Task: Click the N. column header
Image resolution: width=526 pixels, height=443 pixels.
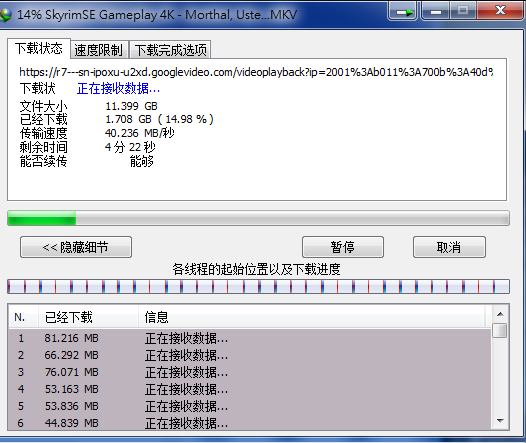Action: pyautogui.click(x=22, y=317)
